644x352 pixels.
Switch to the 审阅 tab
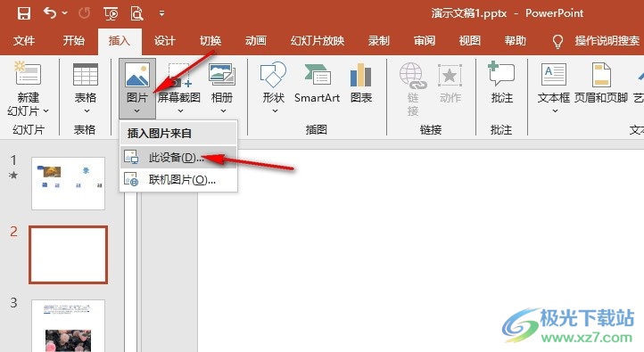[425, 41]
